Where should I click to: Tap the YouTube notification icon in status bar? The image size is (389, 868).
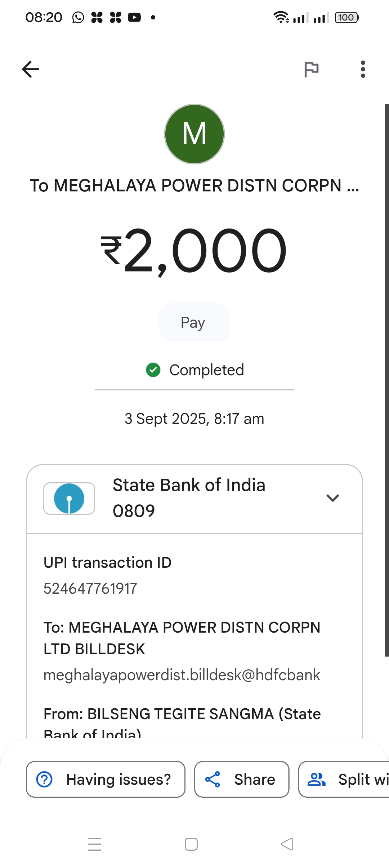click(134, 17)
